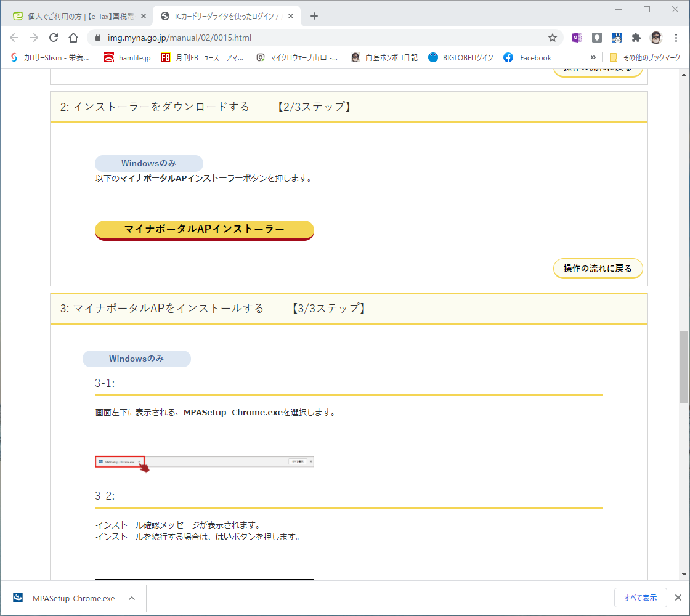This screenshot has width=690, height=616.
Task: Click the browser reload icon
Action: tap(54, 38)
